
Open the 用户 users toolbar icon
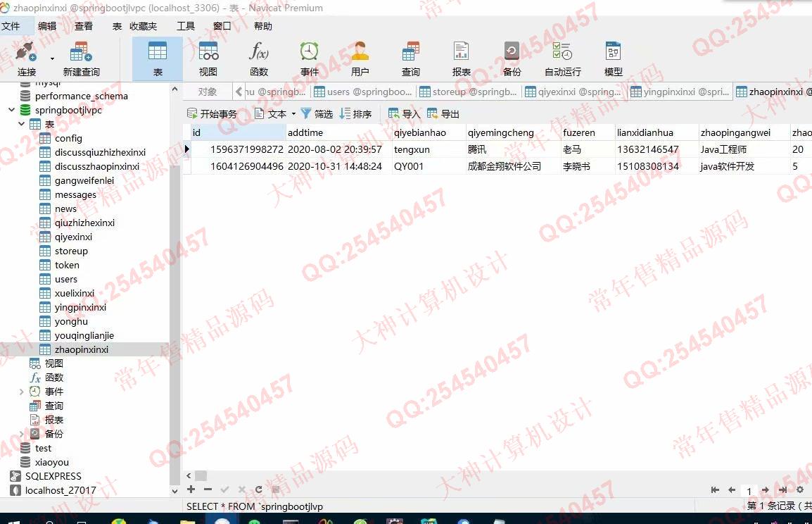(360, 59)
